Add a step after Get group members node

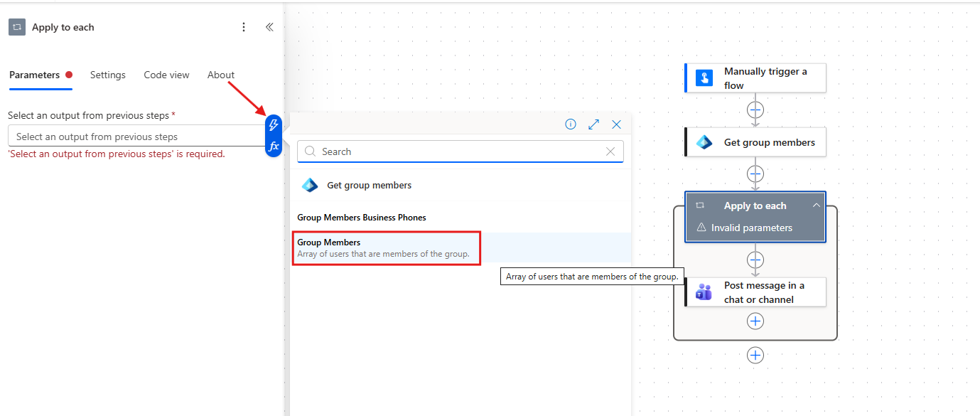(755, 174)
